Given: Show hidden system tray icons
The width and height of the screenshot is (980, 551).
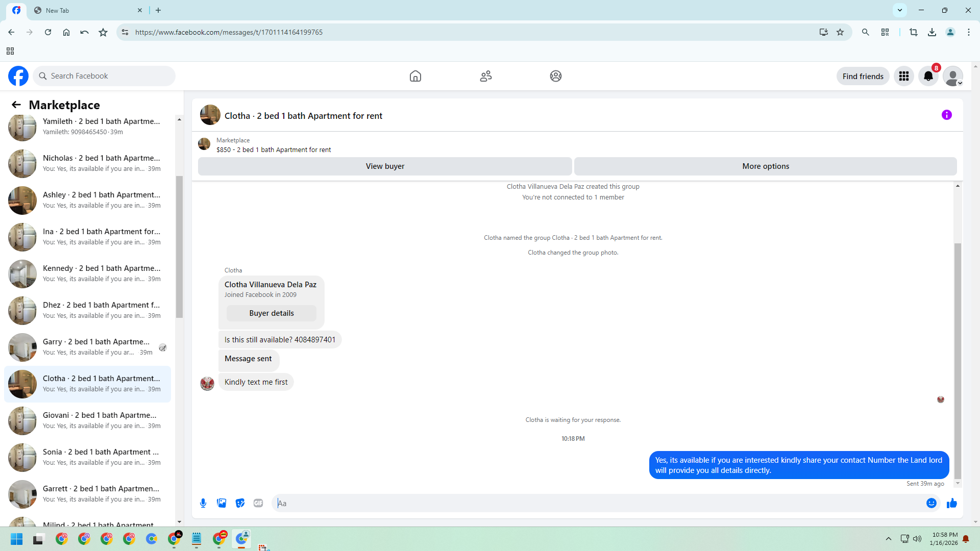Looking at the screenshot, I should (x=888, y=539).
